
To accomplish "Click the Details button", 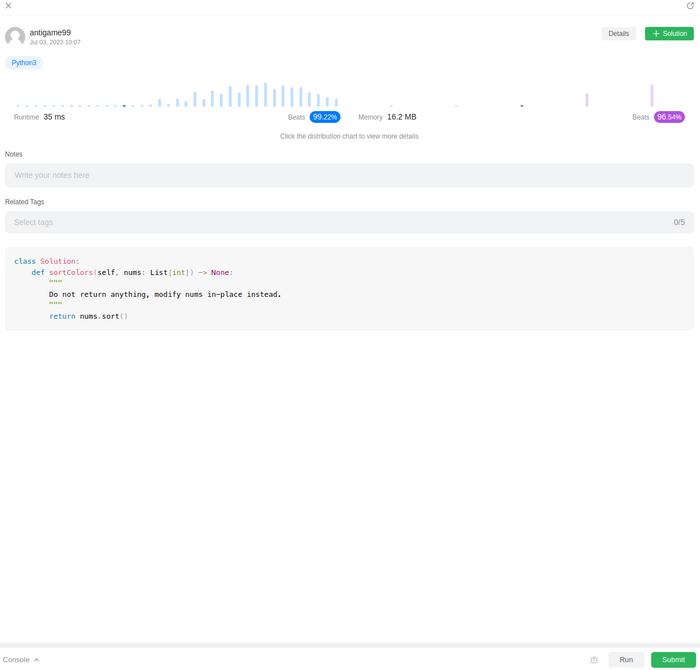I will click(618, 34).
